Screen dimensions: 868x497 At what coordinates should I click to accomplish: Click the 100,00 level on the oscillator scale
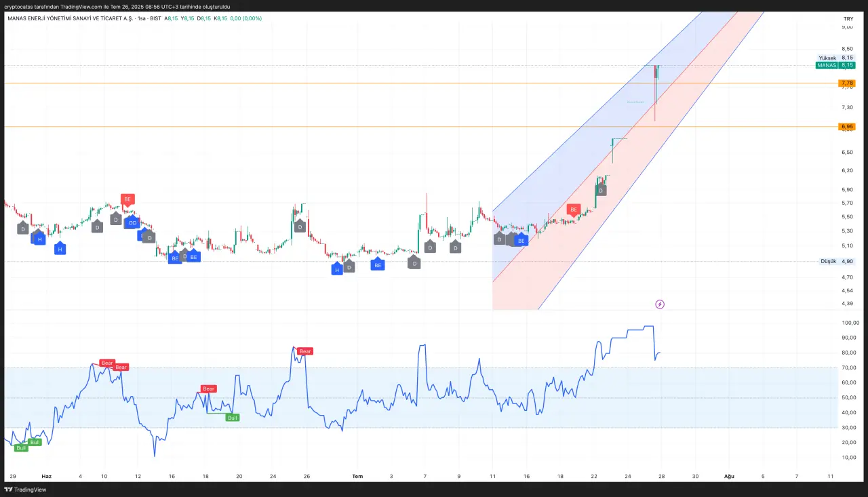pos(850,323)
